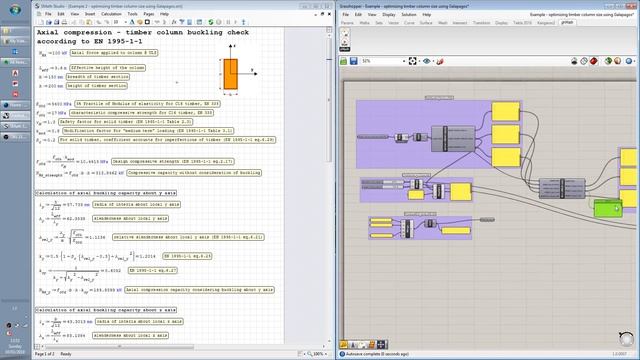Switch to Grasshopper Vector tab
Viewport: 640px width, 360px height.
tap(393, 23)
